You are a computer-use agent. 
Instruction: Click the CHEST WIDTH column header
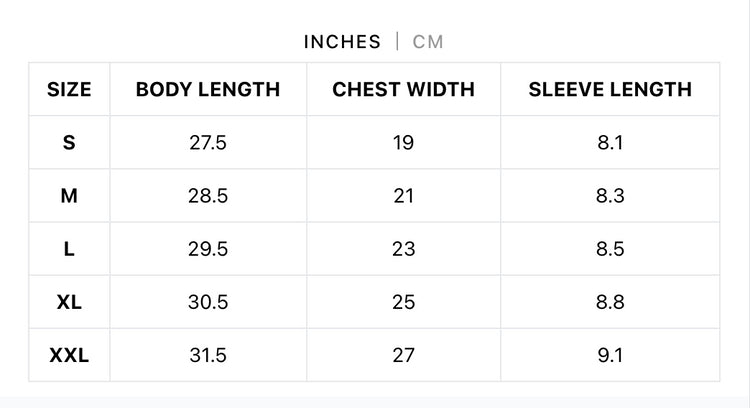click(x=403, y=89)
